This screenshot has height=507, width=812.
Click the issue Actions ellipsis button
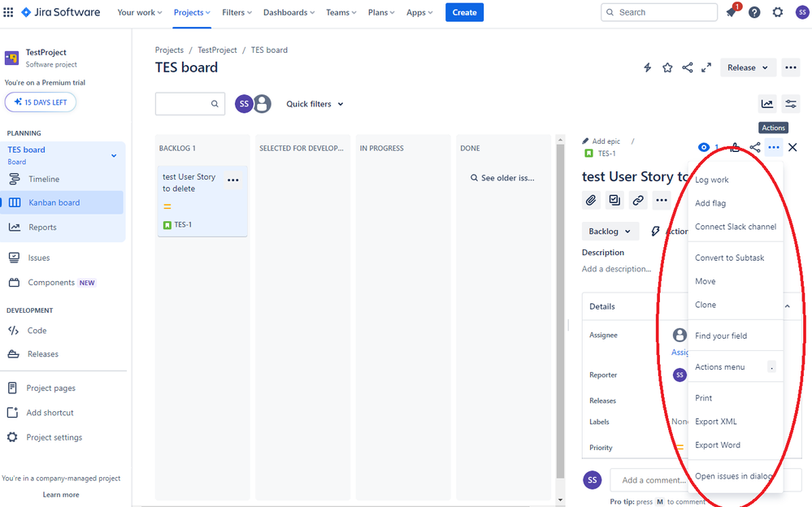(x=774, y=148)
